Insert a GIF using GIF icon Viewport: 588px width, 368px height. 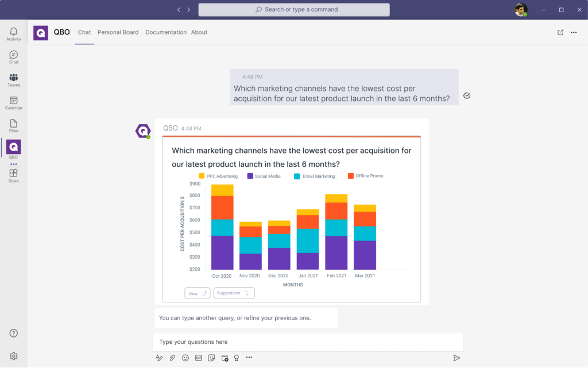[199, 358]
